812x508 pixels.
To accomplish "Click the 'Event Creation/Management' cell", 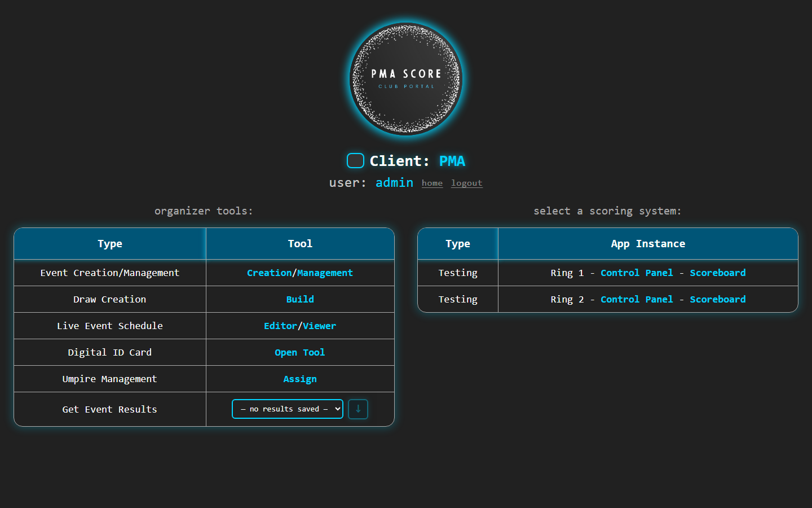I will pos(110,273).
